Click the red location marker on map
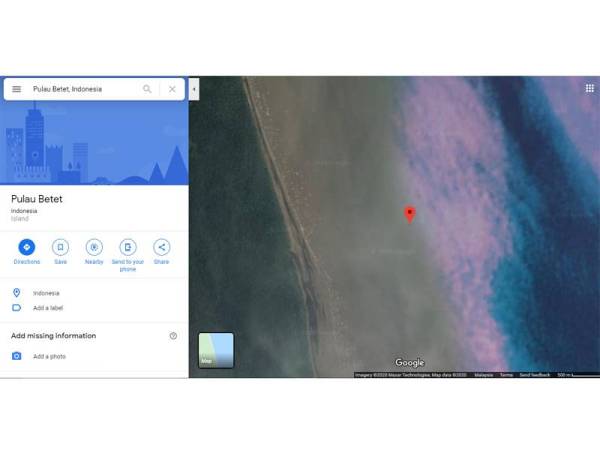This screenshot has width=600, height=450. click(x=410, y=215)
